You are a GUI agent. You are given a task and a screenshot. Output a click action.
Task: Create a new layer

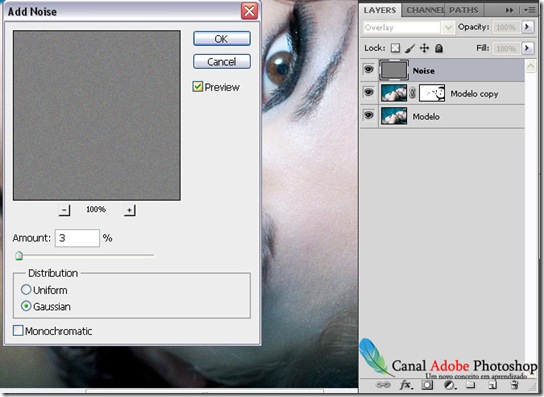492,385
